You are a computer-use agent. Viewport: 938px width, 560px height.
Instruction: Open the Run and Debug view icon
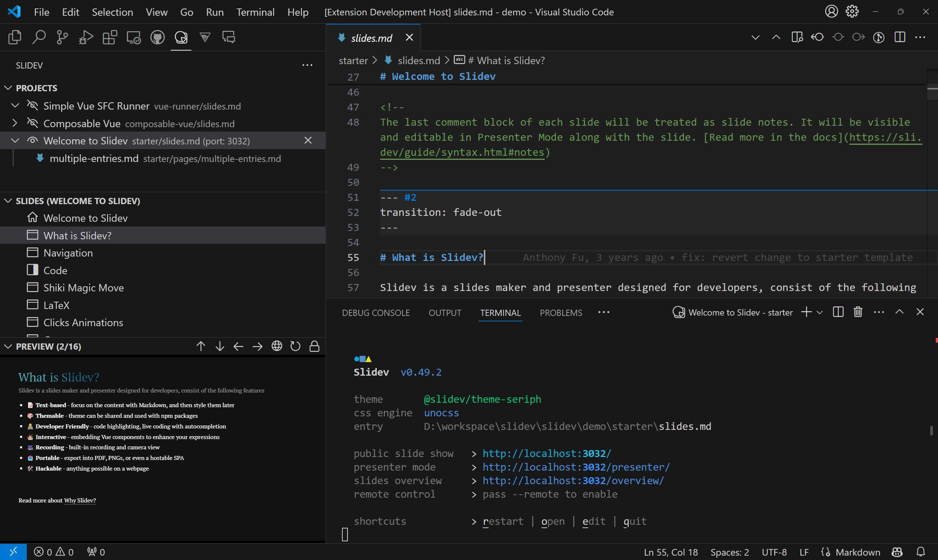86,37
